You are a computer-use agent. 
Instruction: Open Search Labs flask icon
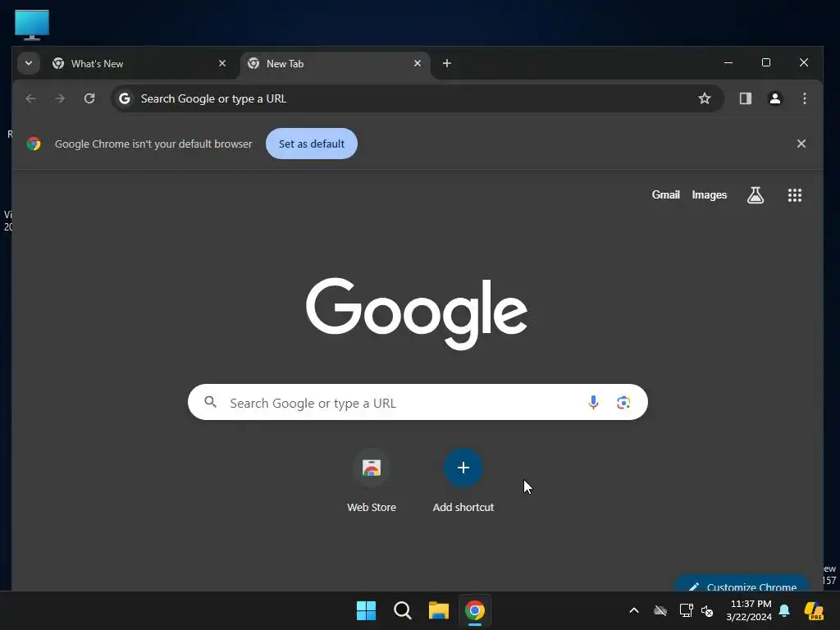click(x=756, y=195)
